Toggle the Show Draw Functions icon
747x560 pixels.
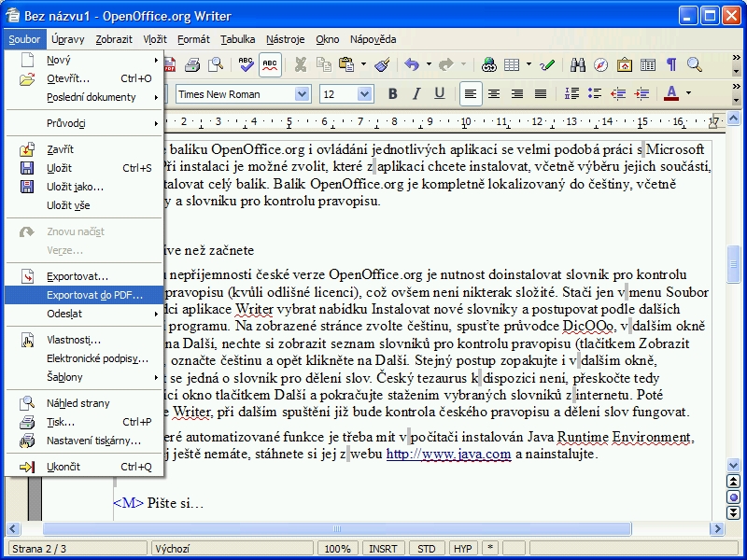point(547,64)
